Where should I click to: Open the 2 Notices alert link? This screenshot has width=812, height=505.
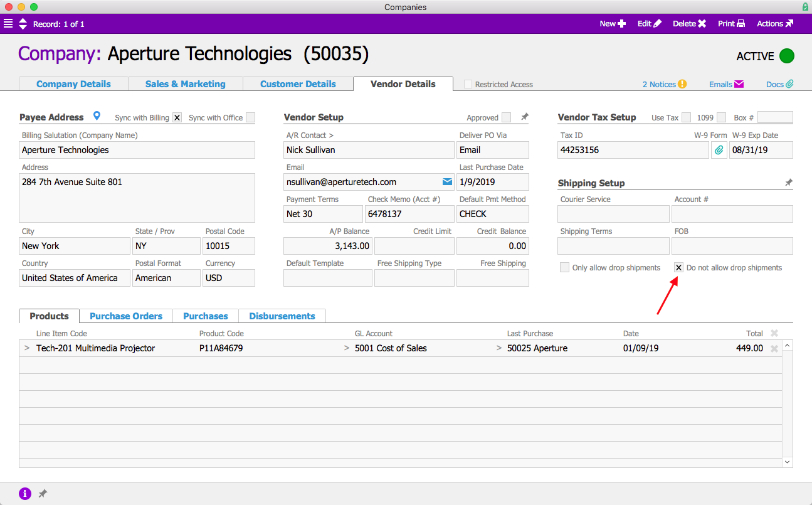(x=665, y=84)
